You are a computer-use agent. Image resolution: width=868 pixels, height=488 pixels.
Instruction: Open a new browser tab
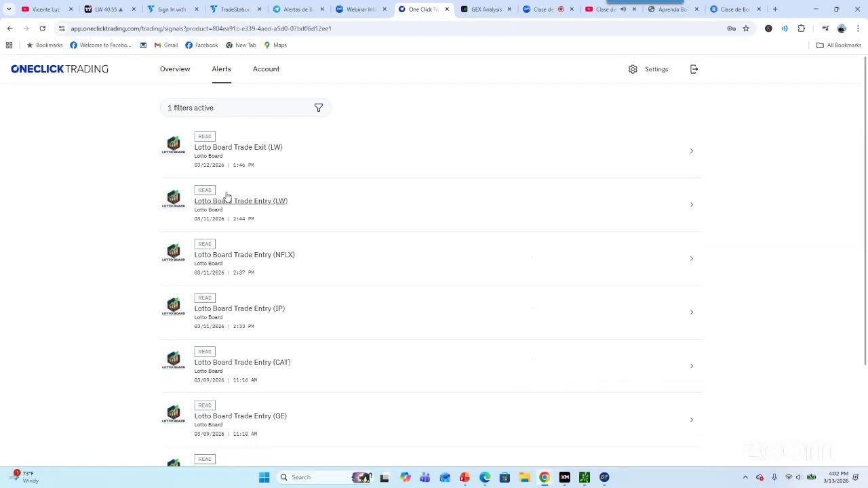(775, 9)
